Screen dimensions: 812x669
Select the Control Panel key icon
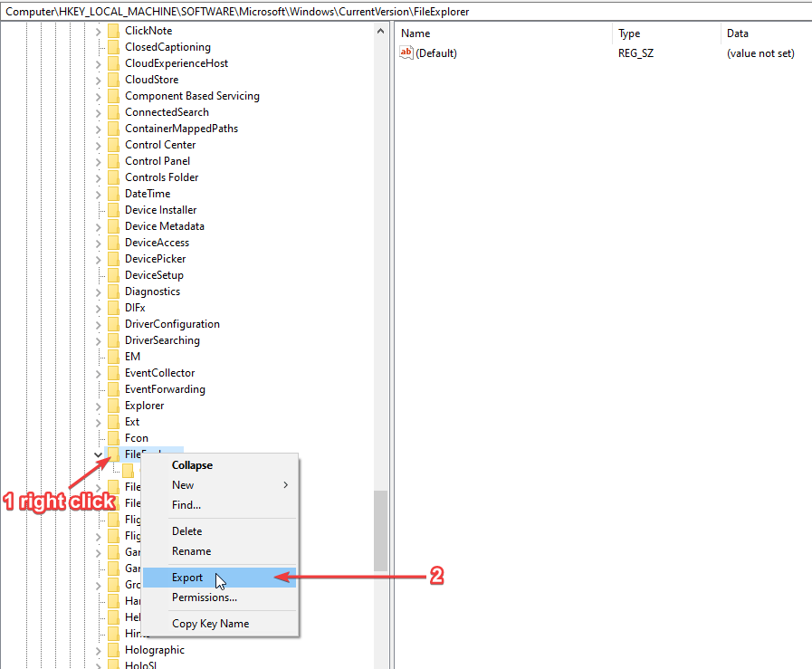[x=112, y=160]
